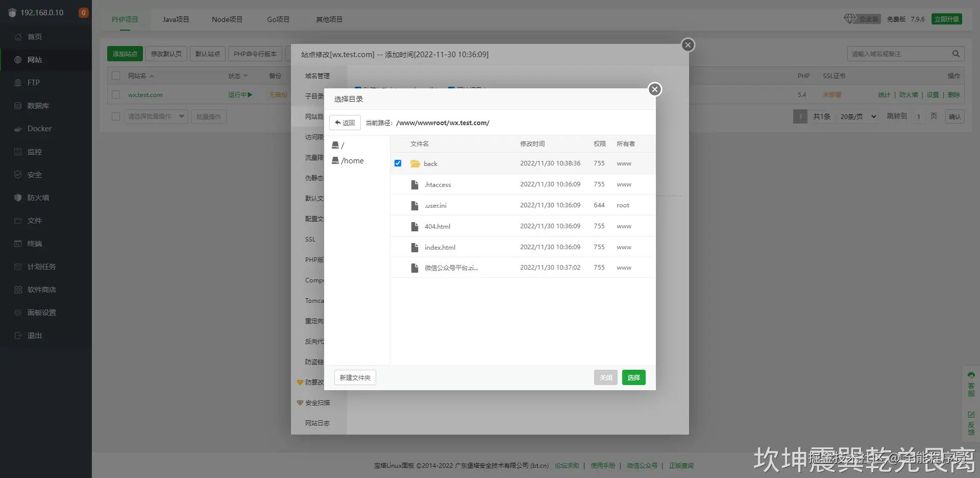Click the gray 关闭 button
Image resolution: width=980 pixels, height=478 pixels.
tap(606, 377)
